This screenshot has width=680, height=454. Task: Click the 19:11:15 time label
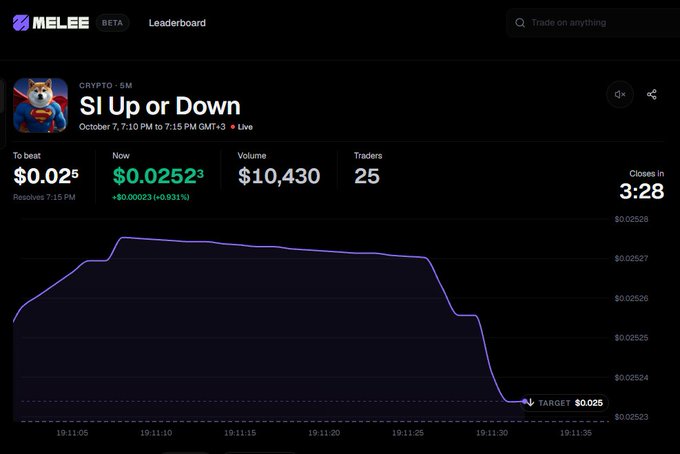[240, 433]
